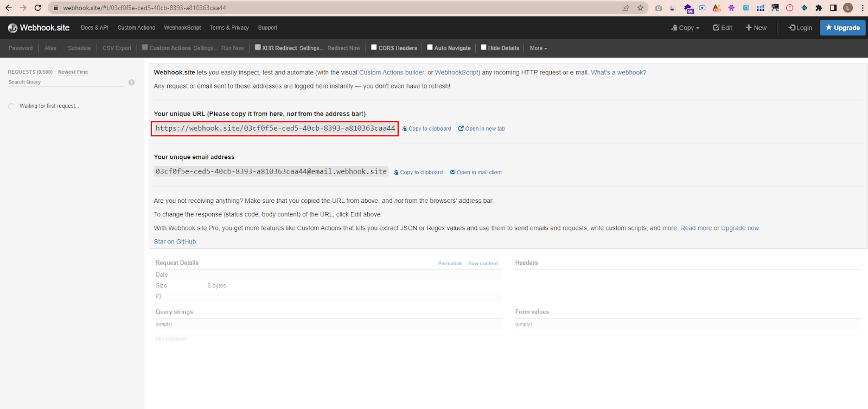Open Custom Actions Settings...
The width and height of the screenshot is (868, 409).
[x=205, y=48]
